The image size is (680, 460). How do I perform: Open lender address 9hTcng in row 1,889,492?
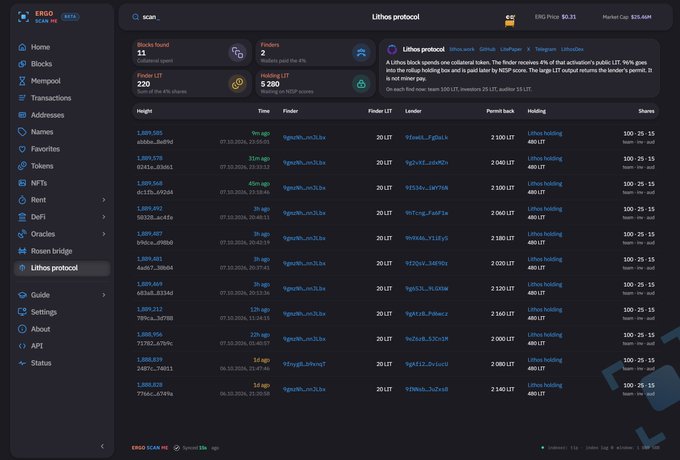[426, 213]
